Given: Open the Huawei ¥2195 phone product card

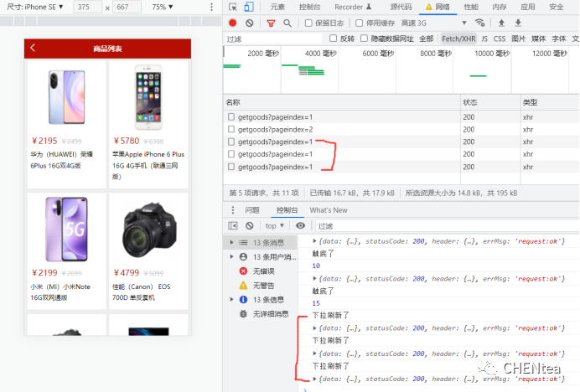Looking at the screenshot, I should [66, 124].
